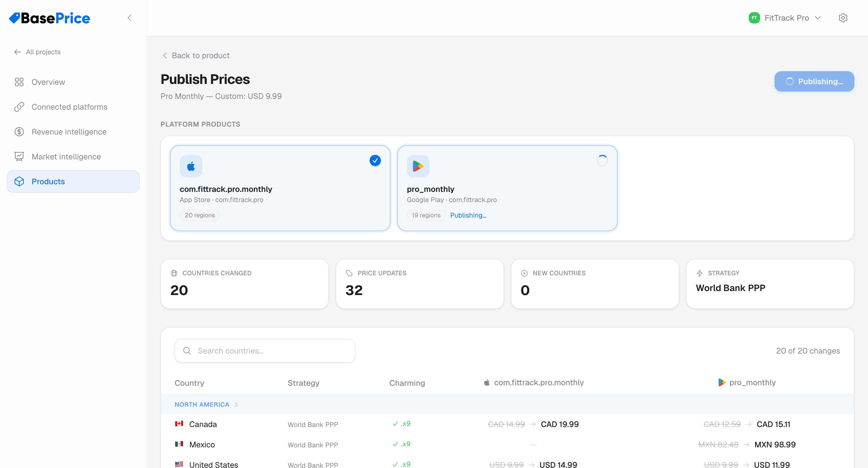Click the Apple icon in the table header
Screen dimensions: 868x468
click(x=487, y=382)
